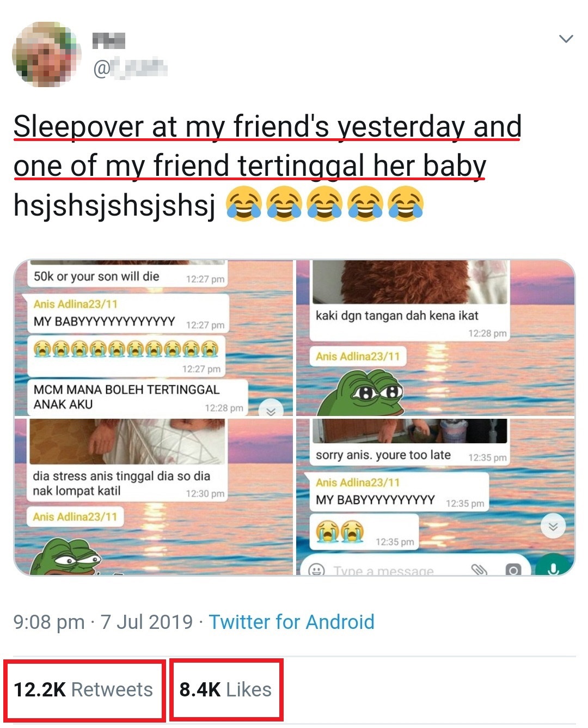Open the bottom-right chat screenshot image

click(x=436, y=497)
